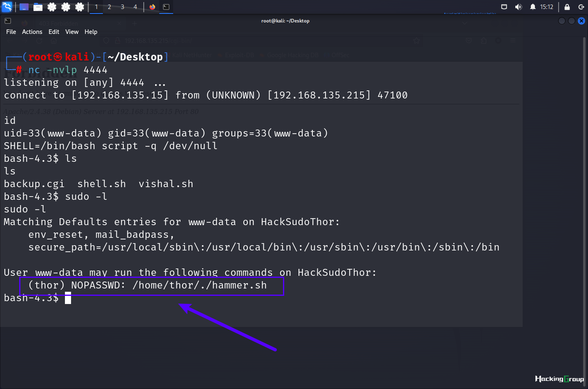Click the User www-data may run line
Screen dimensions: 588x389
pos(190,273)
